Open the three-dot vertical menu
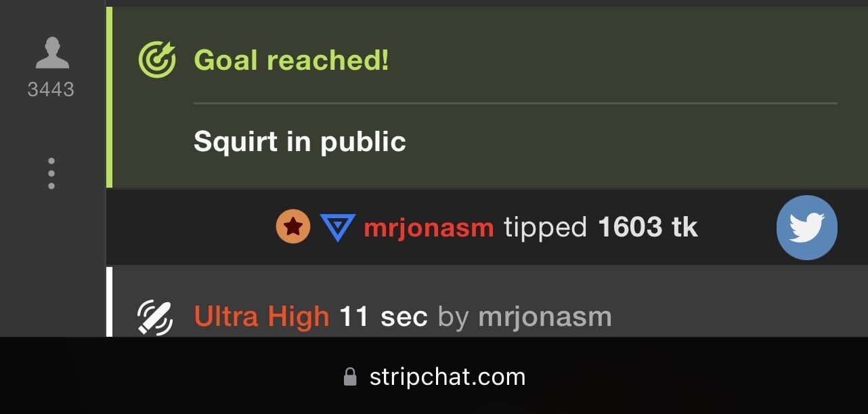 point(51,173)
